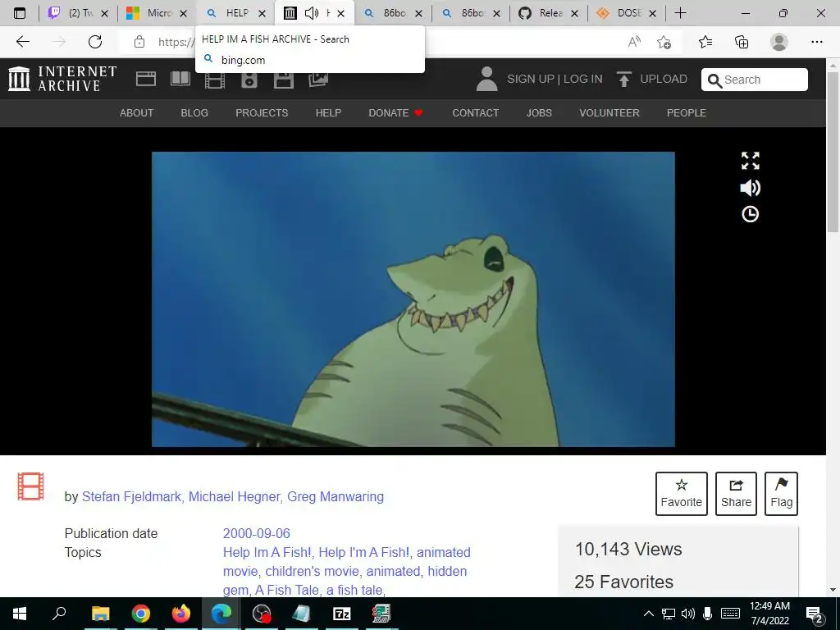Click the clock icon beside the video player
This screenshot has height=630, width=840.
coord(750,214)
